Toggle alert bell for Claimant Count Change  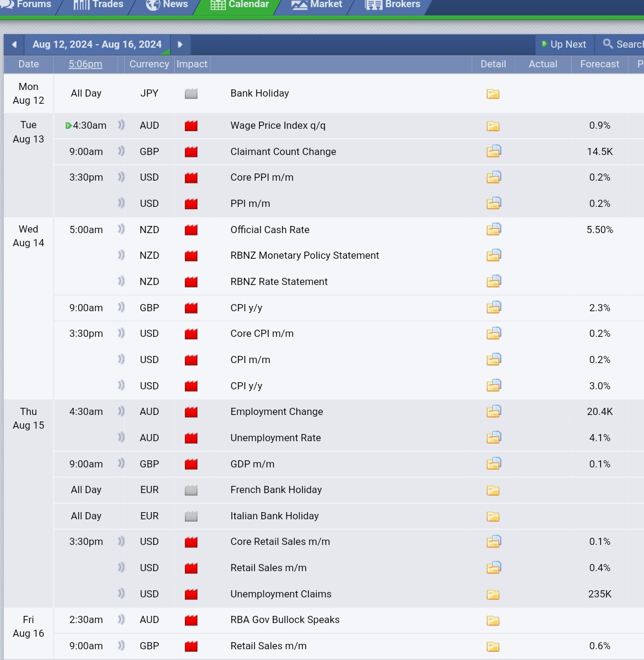[x=121, y=151]
